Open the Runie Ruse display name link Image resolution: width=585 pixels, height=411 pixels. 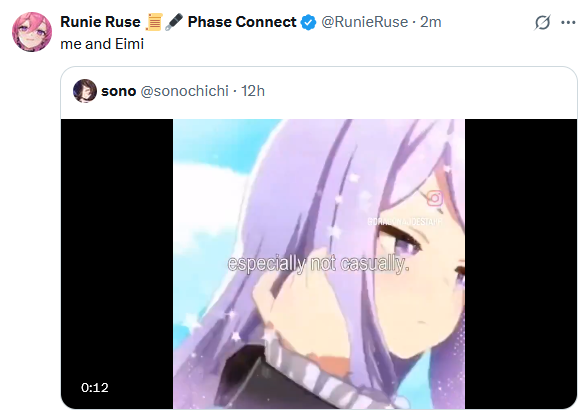[x=100, y=22]
